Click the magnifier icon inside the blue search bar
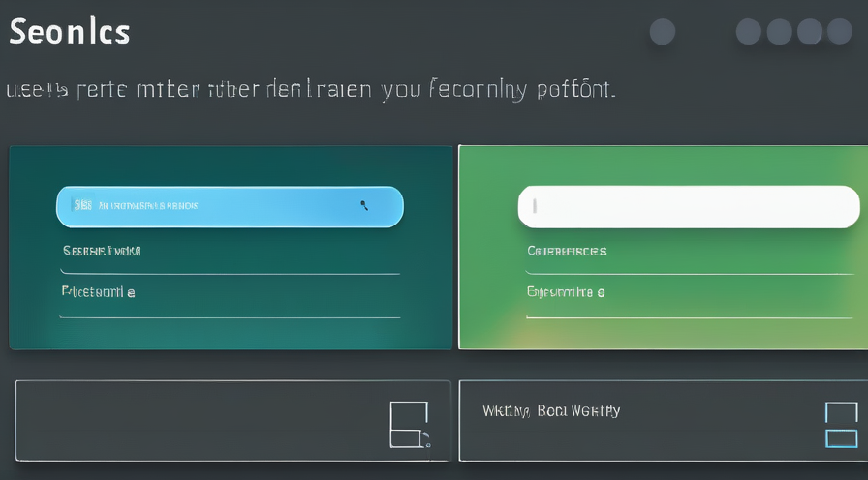Viewport: 868px width, 480px height. tap(364, 206)
